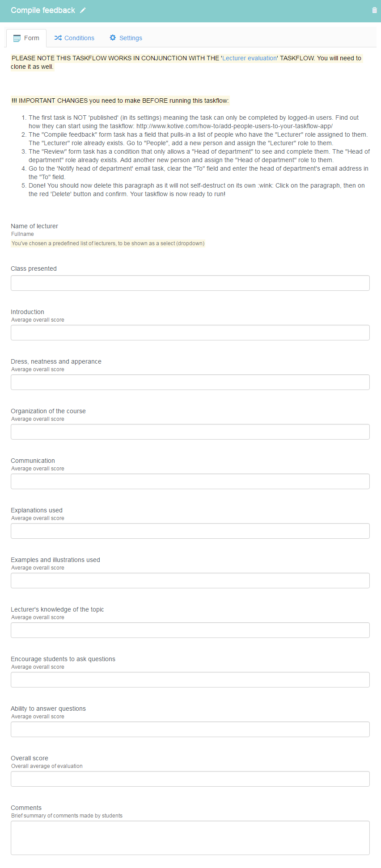Focus the Comments text area

190,838
